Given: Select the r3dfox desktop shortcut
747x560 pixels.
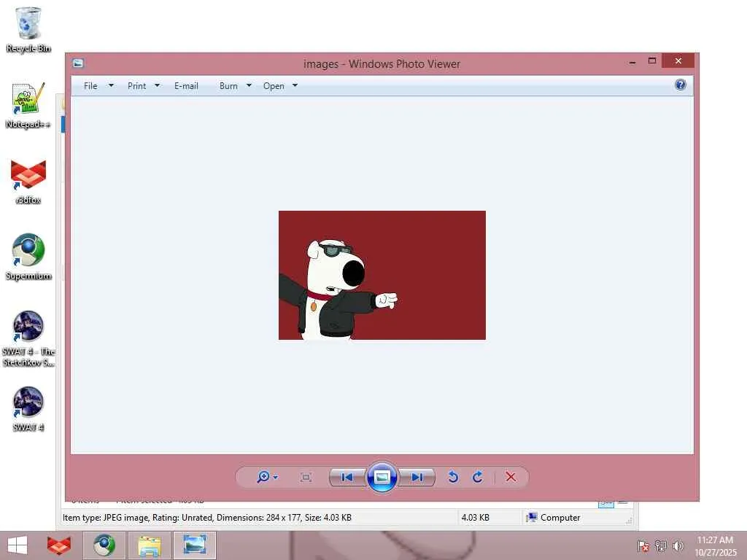Looking at the screenshot, I should click(x=28, y=182).
